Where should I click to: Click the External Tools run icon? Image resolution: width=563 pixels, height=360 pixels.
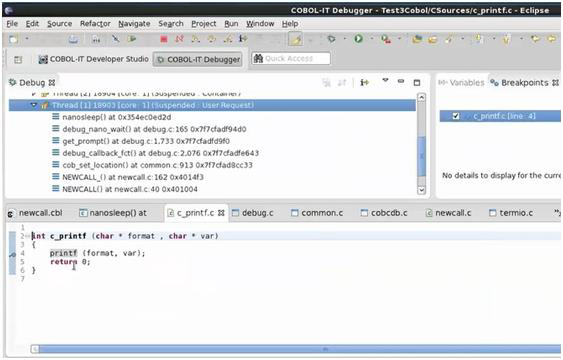[x=386, y=39]
